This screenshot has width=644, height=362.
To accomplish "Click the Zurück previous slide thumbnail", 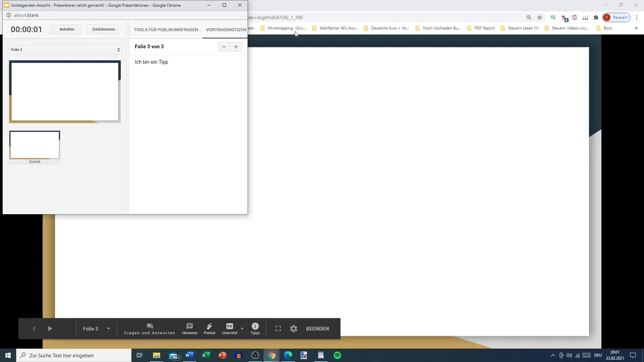I will [35, 147].
